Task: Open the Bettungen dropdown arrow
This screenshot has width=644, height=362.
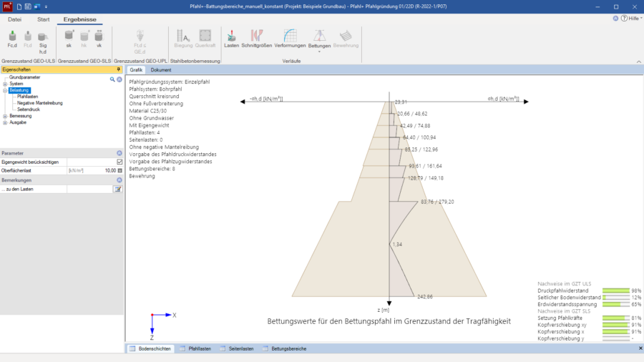Action: coord(319,52)
